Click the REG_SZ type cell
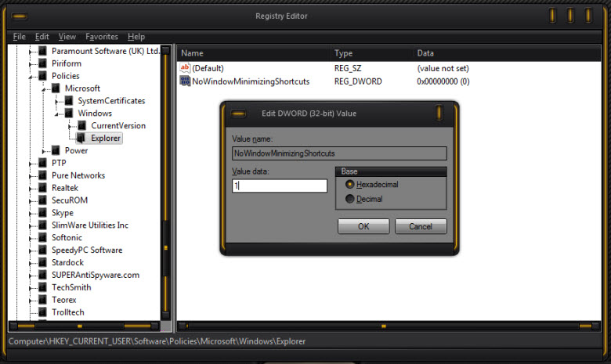 point(348,69)
